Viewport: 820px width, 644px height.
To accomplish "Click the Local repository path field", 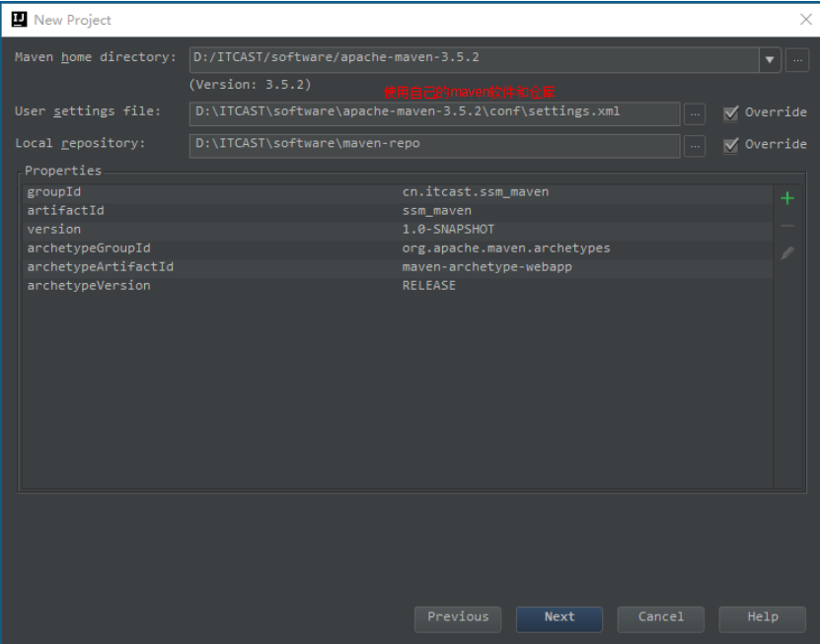I will coord(434,145).
